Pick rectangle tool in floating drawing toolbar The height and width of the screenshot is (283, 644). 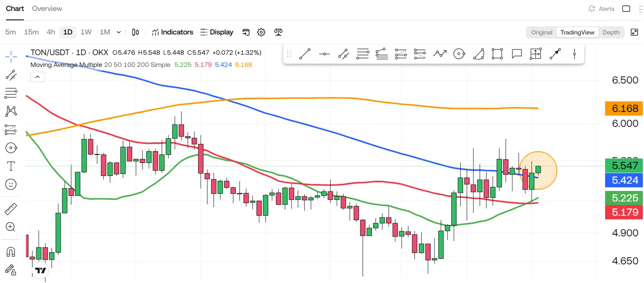pyautogui.click(x=497, y=54)
